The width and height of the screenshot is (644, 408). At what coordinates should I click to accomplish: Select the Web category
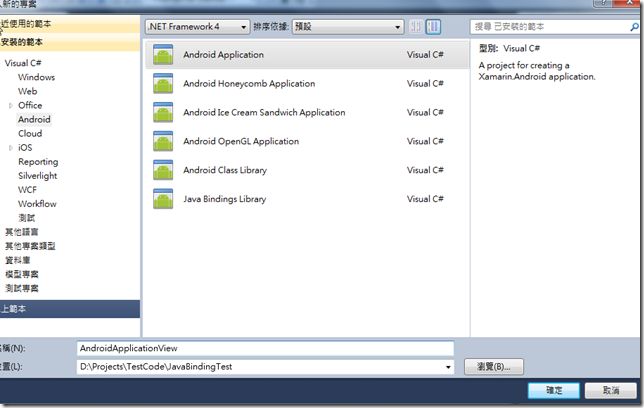(28, 91)
